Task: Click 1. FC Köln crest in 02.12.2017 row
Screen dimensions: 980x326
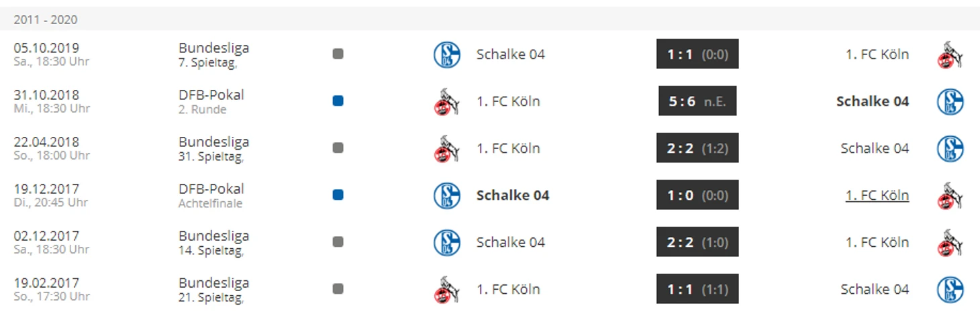Action: tap(950, 242)
